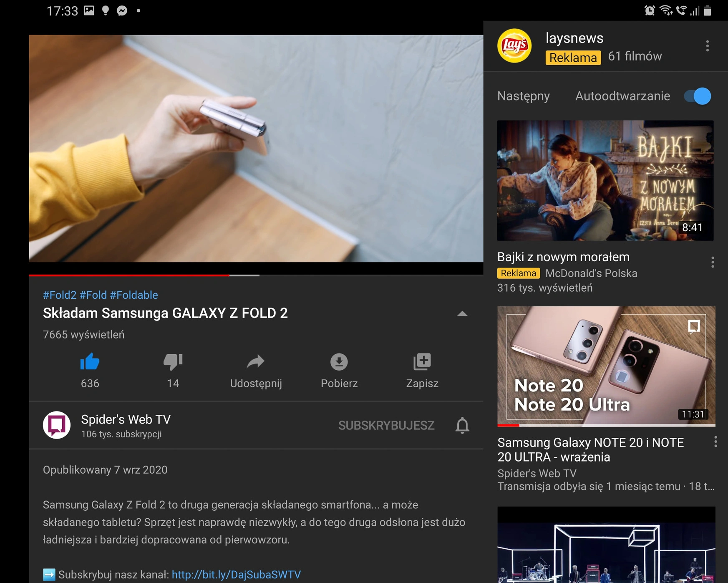
Task: Collapse the video description with the up arrow
Action: click(x=462, y=314)
